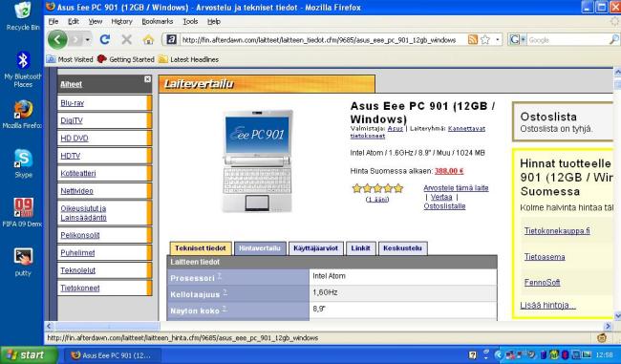The height and width of the screenshot is (364, 621).
Task: Open Kotiteatteri topic link
Action: [78, 173]
